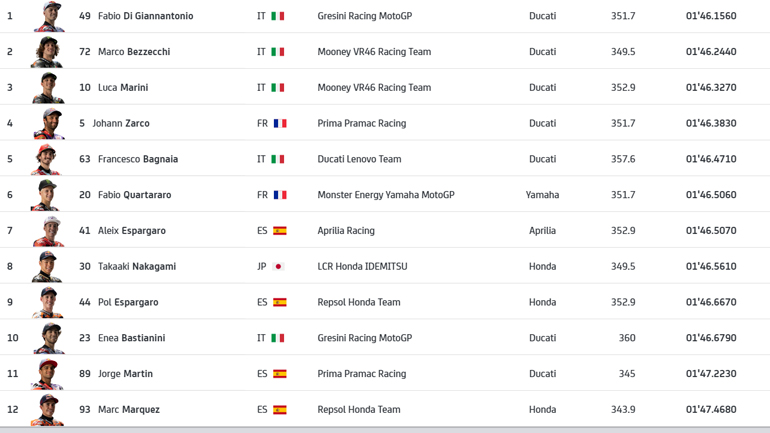
Task: Click Johann Zarco's rider portrait
Action: [x=47, y=124]
